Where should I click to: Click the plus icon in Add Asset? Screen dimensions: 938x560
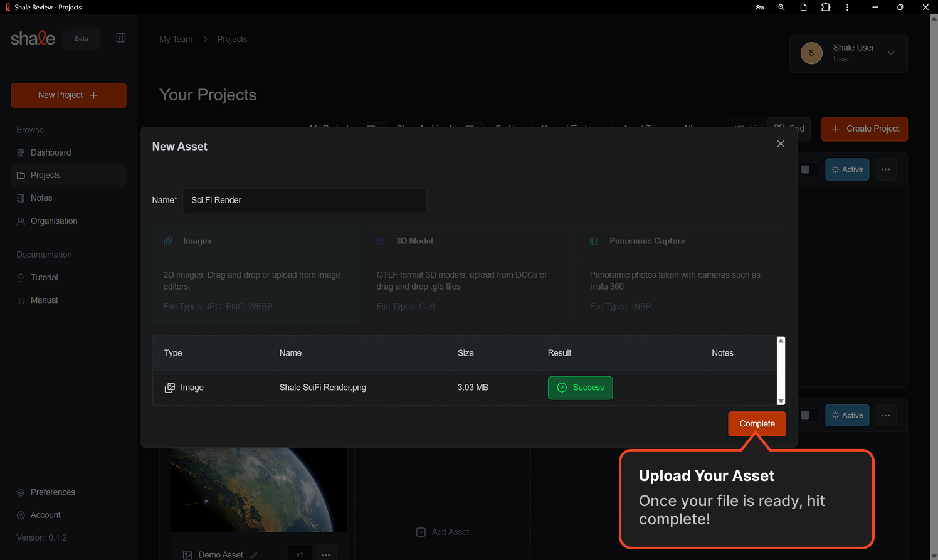421,532
